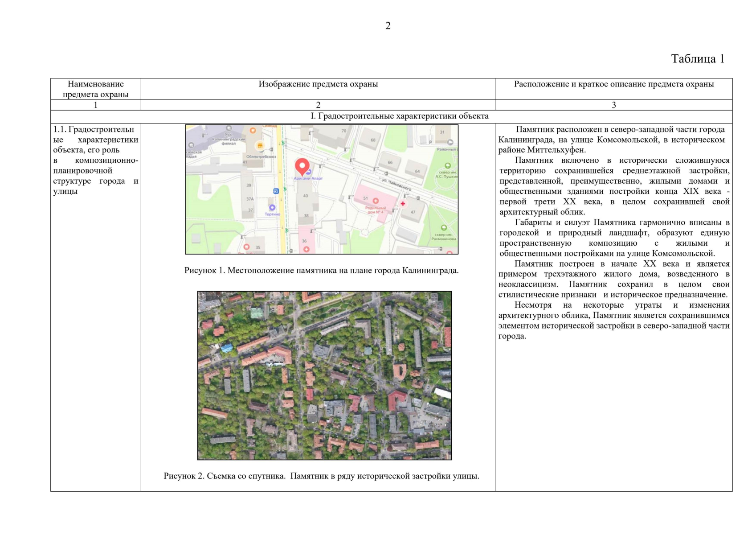Click the green tree icon of сквер им. А.С. Пушкина
Screen dimensions: 756x535
[x=448, y=166]
